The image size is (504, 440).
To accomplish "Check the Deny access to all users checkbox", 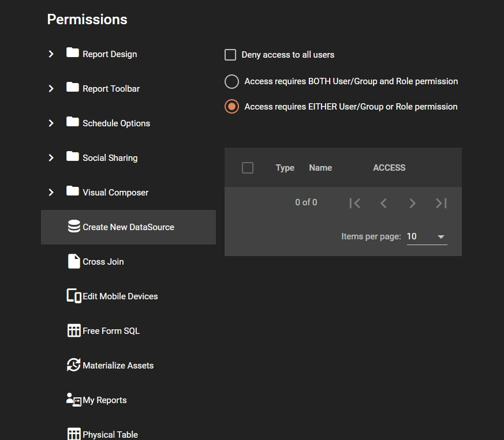I will click(x=230, y=55).
